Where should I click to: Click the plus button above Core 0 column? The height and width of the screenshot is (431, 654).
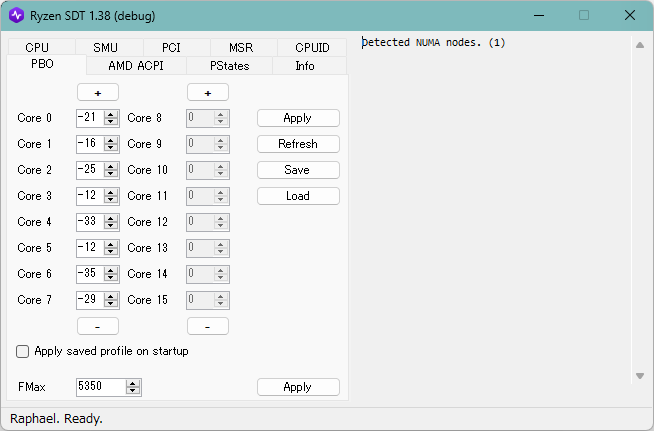point(98,92)
